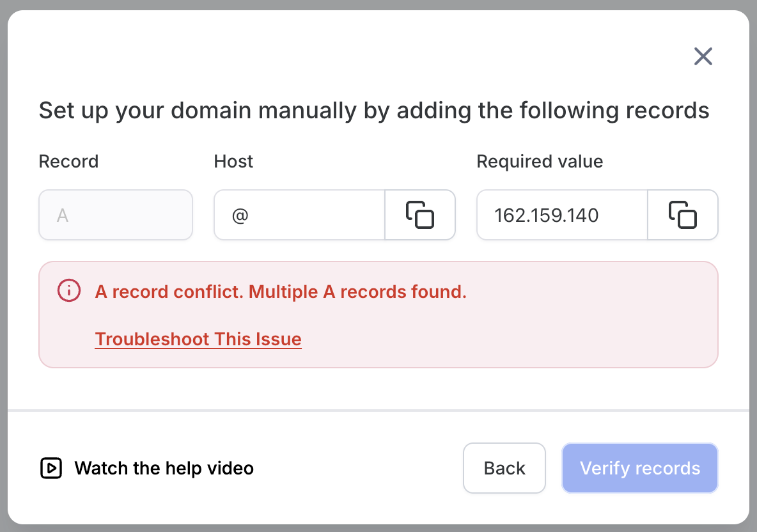Viewport: 757px width, 532px height.
Task: Copy the Host value with the copy icon
Action: click(420, 215)
